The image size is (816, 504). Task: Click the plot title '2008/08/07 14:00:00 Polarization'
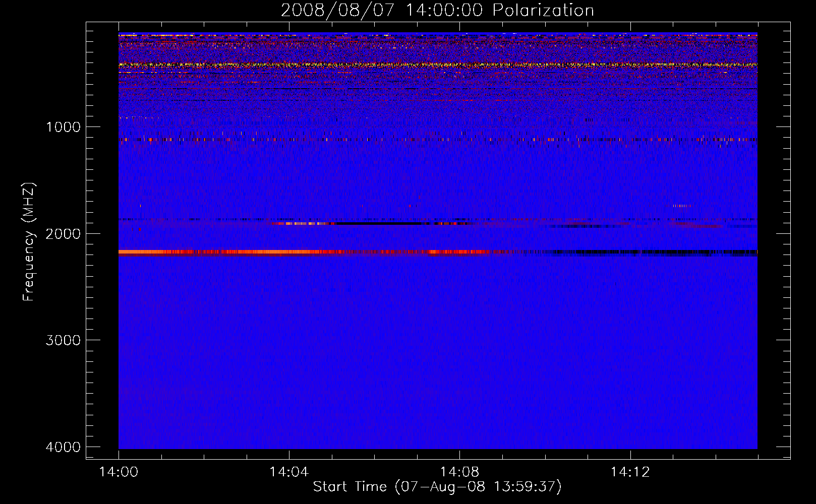437,10
